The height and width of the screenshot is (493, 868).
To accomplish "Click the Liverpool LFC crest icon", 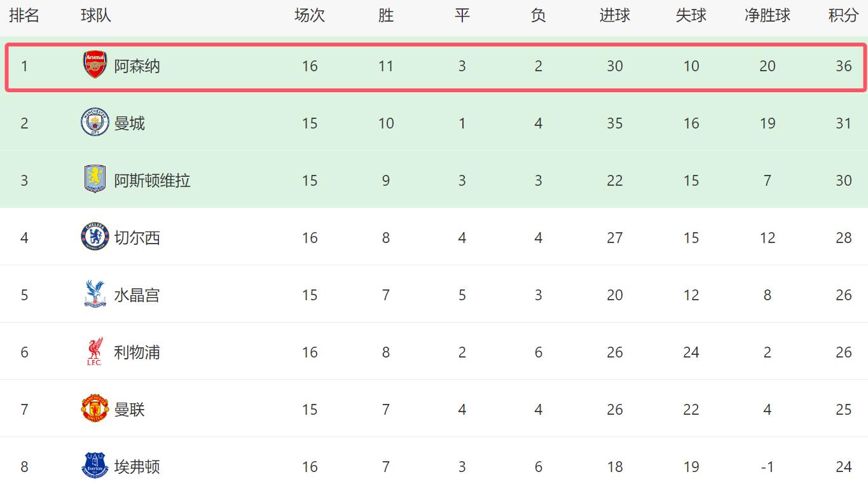I will [x=95, y=352].
